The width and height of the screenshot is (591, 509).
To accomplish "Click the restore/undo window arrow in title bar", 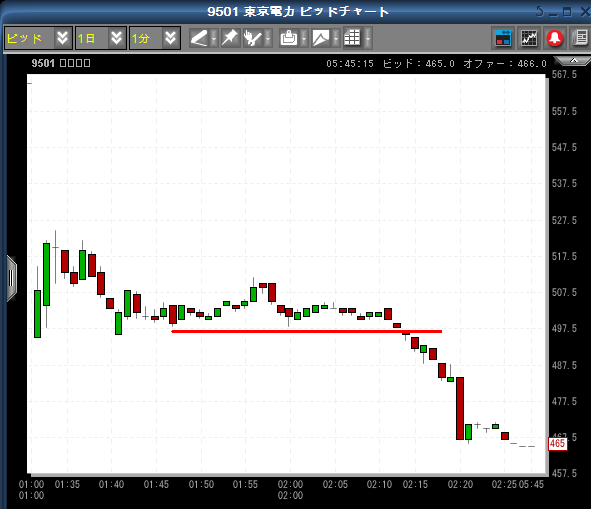I will click(x=539, y=12).
